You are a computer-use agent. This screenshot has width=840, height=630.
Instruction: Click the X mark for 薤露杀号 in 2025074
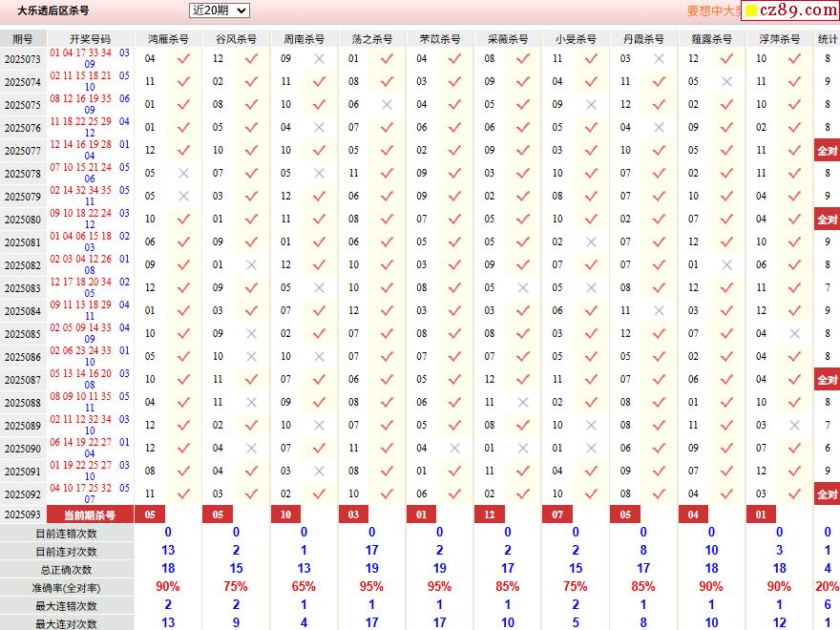(x=727, y=82)
